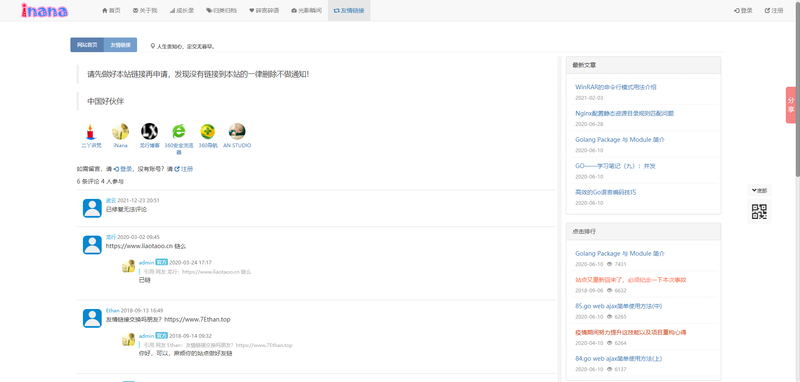Click admin name on 2018-09-14 reply
This screenshot has width=800, height=382.
click(146, 336)
